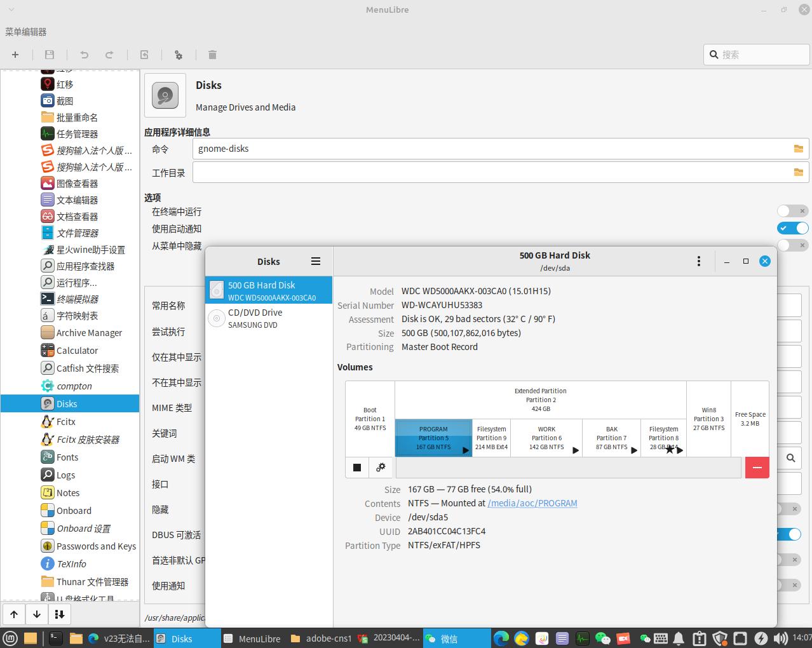The height and width of the screenshot is (648, 812).
Task: Open the Disks hamburger application menu
Action: (x=316, y=261)
